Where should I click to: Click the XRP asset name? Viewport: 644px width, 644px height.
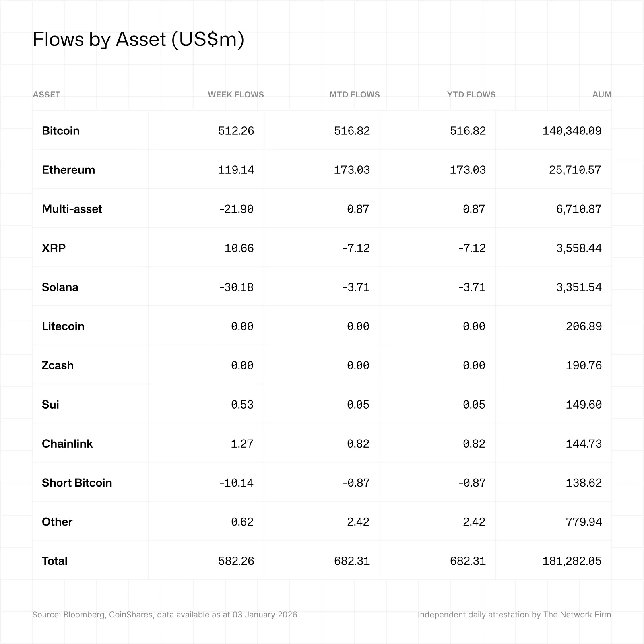pyautogui.click(x=54, y=248)
